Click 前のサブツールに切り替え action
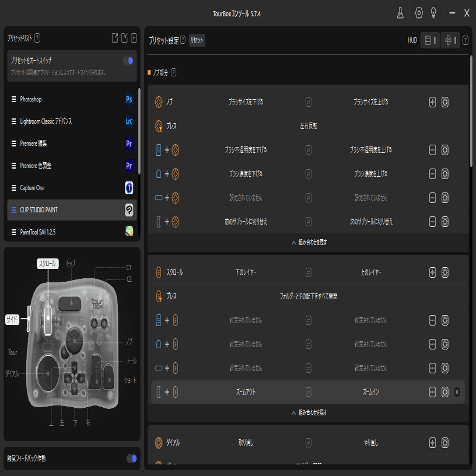This screenshot has width=476, height=476. pos(246,222)
